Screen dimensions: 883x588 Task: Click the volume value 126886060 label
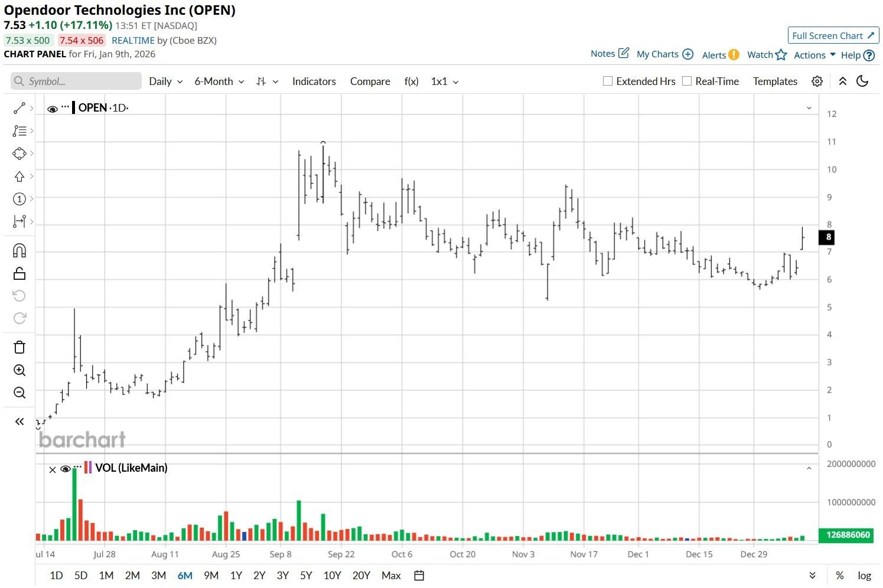coord(846,535)
